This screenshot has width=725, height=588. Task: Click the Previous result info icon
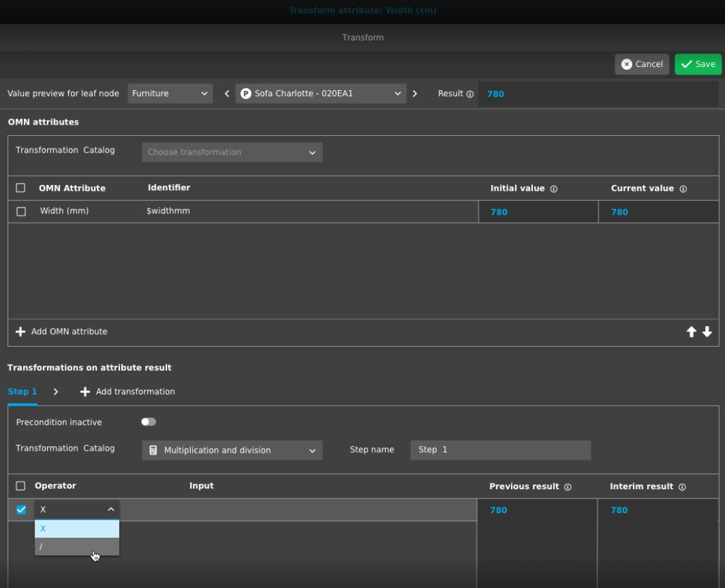pyautogui.click(x=567, y=487)
